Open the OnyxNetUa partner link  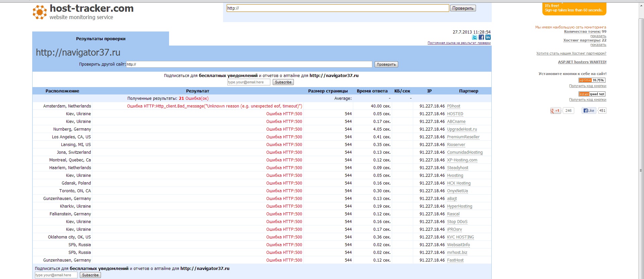[x=457, y=191]
